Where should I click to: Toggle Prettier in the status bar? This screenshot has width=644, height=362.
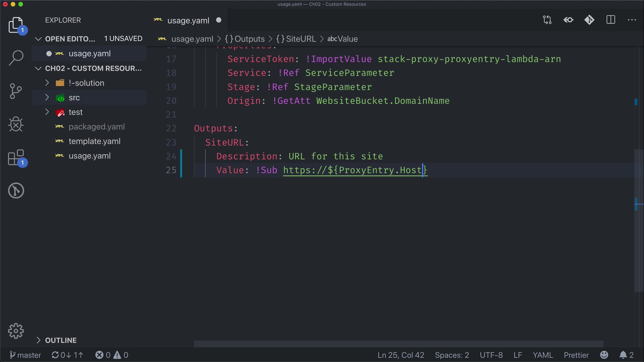[x=576, y=355]
